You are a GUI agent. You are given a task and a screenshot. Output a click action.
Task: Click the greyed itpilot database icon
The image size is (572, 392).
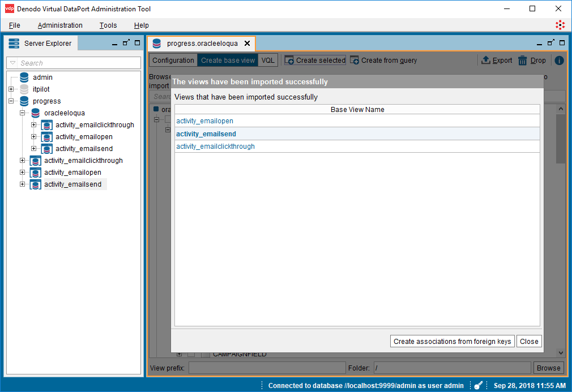[24, 89]
